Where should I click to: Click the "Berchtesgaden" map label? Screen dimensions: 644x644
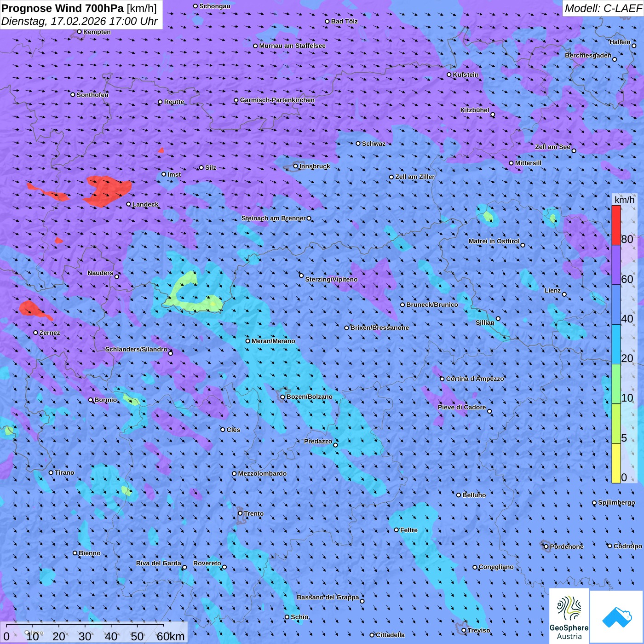click(588, 55)
